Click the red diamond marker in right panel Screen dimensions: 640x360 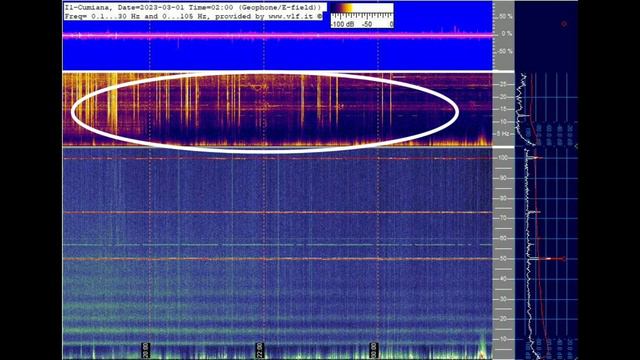564,24
